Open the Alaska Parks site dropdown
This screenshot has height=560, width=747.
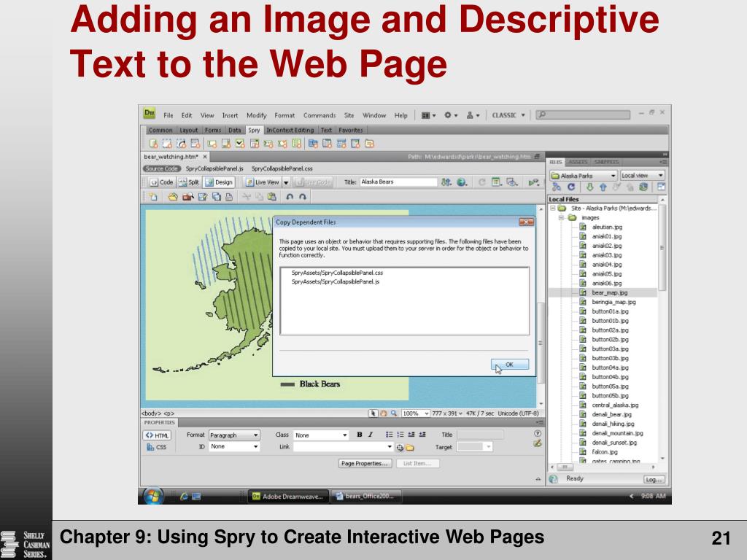click(584, 176)
